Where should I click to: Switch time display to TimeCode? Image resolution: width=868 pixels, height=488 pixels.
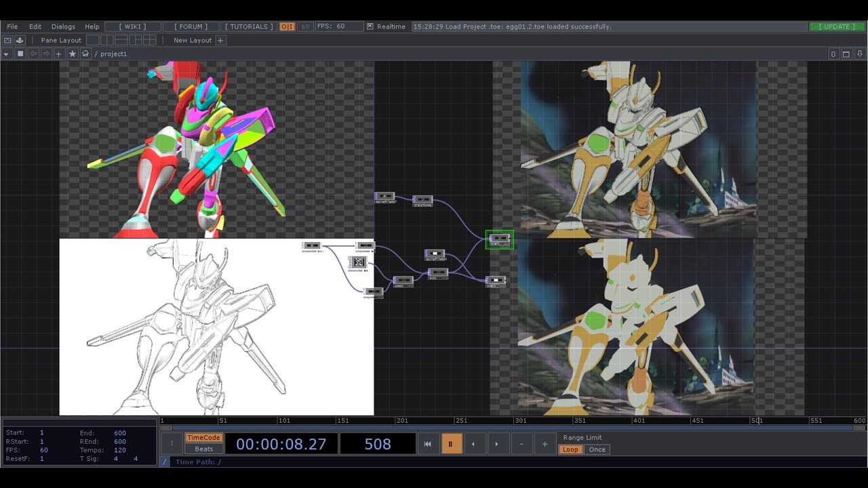pos(203,438)
